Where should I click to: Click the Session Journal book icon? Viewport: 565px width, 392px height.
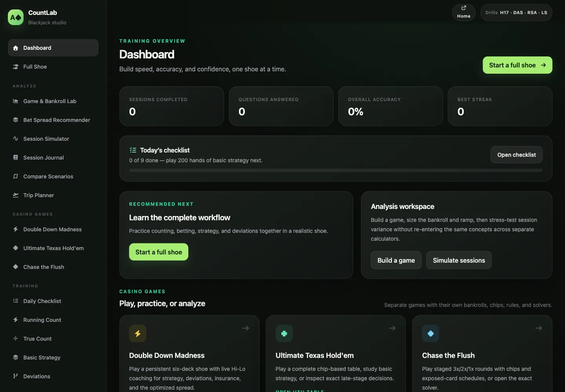click(x=16, y=158)
